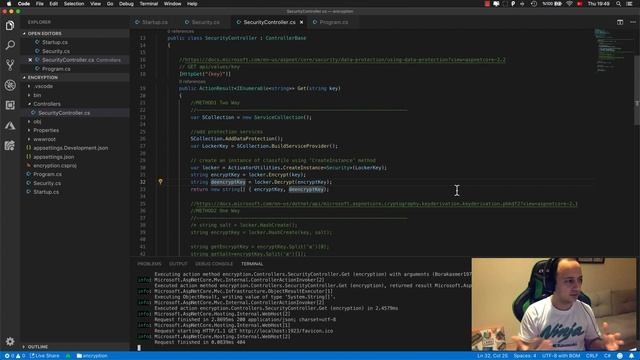This screenshot has height=360, width=640.
Task: Show the Debug Console panel tab
Action: [x=214, y=264]
